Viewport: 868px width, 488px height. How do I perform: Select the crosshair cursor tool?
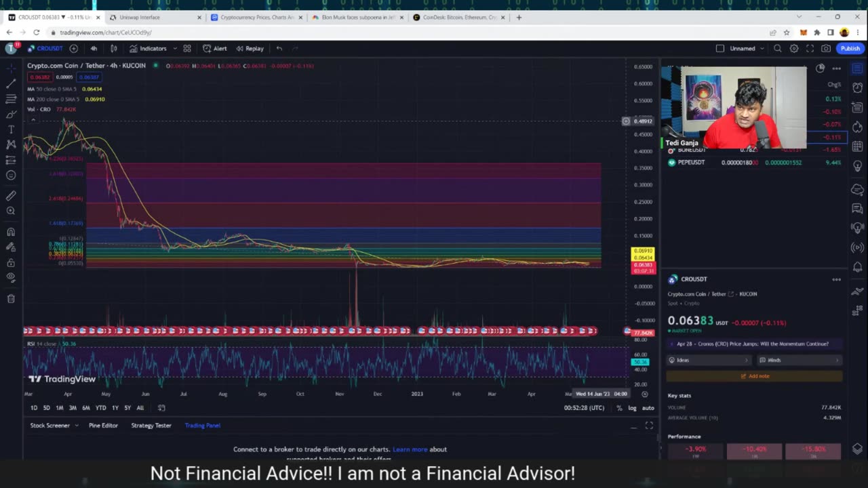(11, 68)
